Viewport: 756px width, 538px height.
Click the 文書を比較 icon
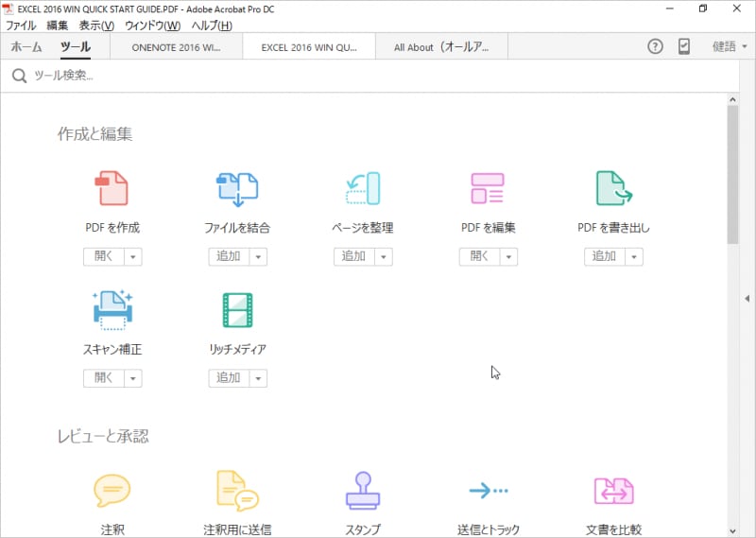click(613, 491)
